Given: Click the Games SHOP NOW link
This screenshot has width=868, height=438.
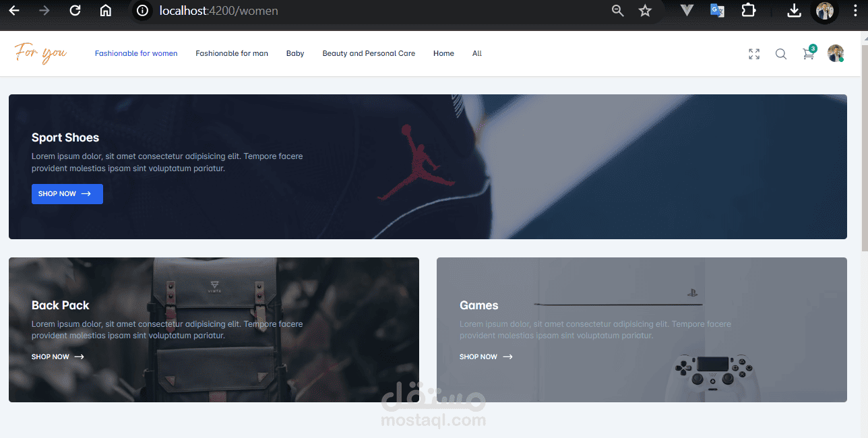Looking at the screenshot, I should pos(486,357).
